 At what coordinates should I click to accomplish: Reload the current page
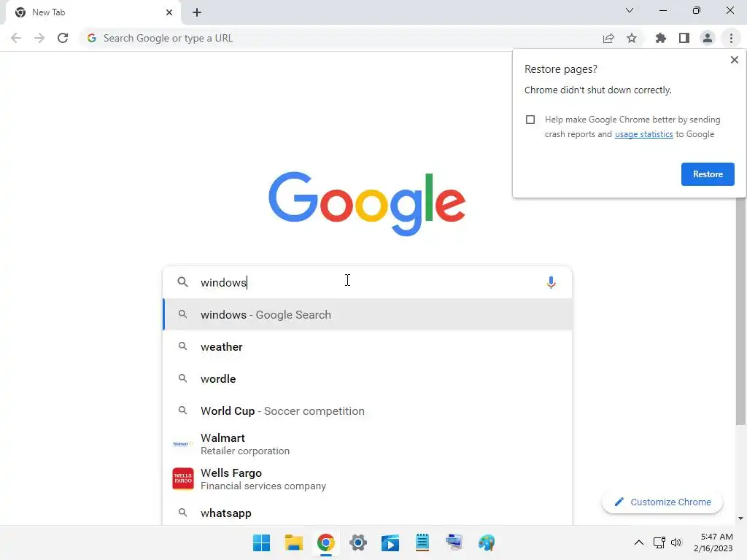(63, 38)
